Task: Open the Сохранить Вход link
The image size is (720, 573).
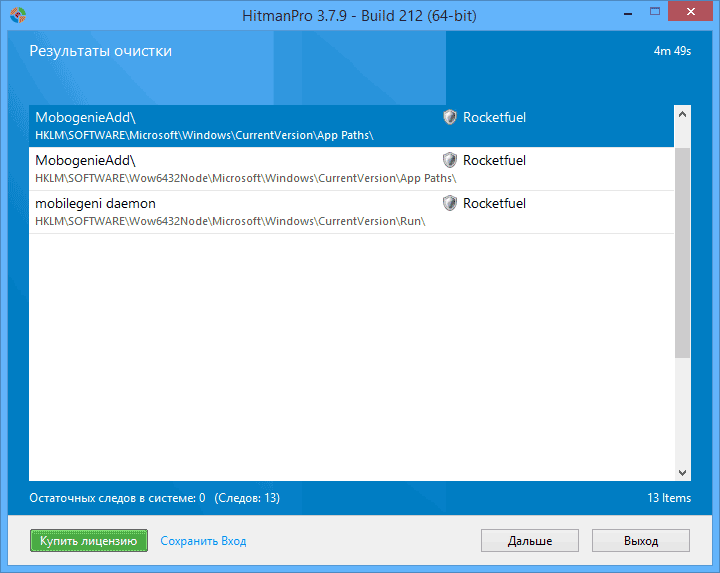Action: 203,541
